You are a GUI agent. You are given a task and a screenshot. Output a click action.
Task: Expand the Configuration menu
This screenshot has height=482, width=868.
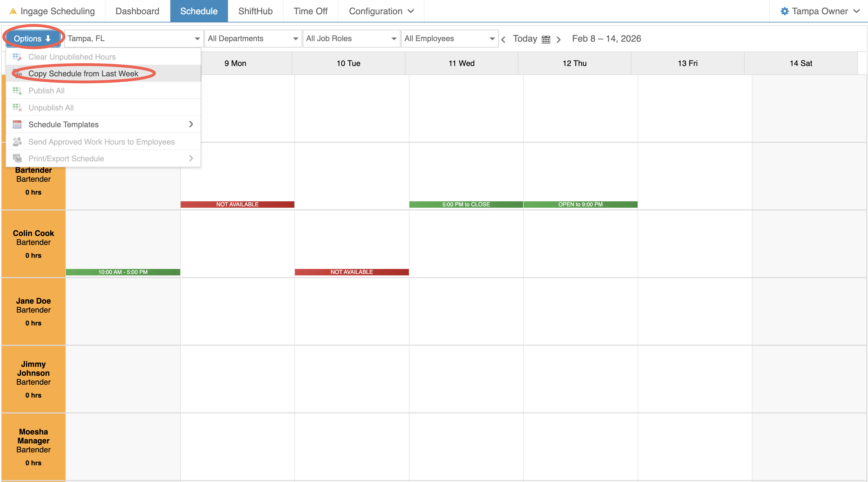381,11
